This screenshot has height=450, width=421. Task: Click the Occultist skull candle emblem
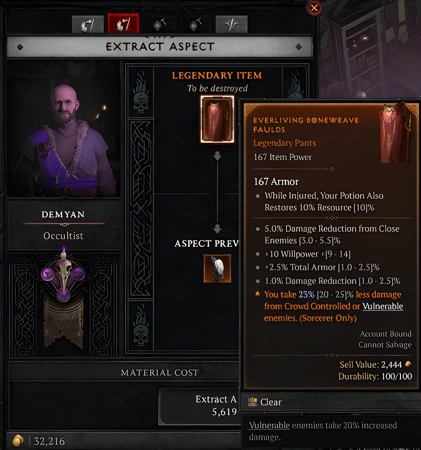coord(63,275)
